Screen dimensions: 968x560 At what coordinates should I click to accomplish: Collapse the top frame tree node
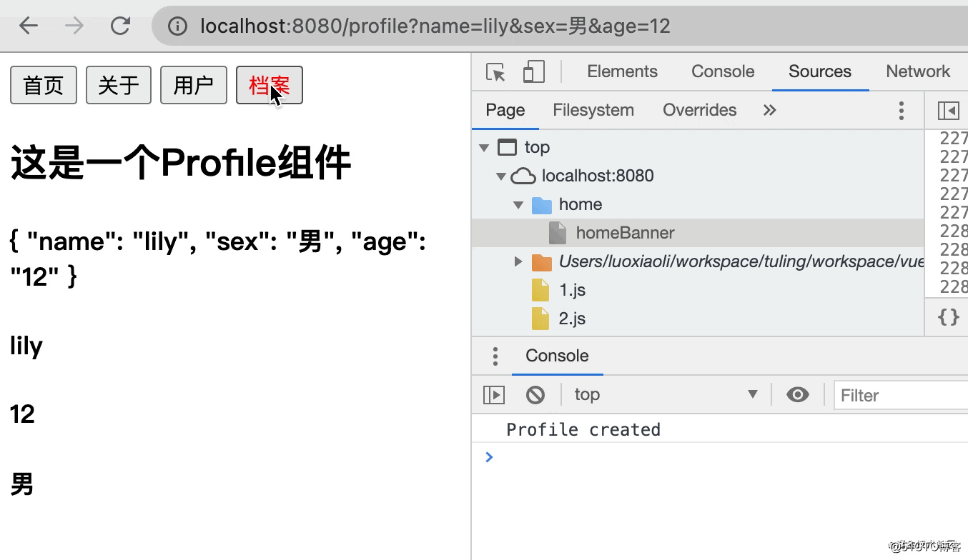(484, 148)
